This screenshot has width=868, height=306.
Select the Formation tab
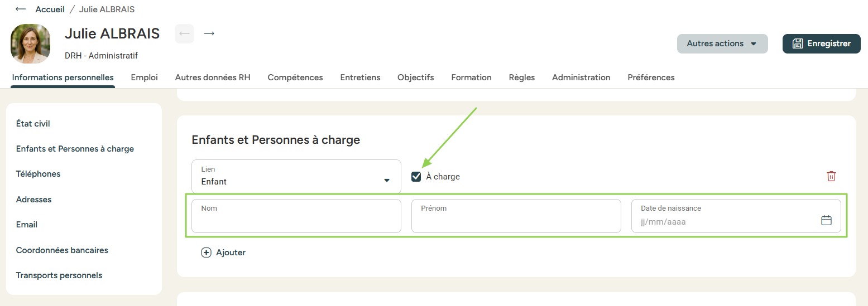click(x=471, y=77)
